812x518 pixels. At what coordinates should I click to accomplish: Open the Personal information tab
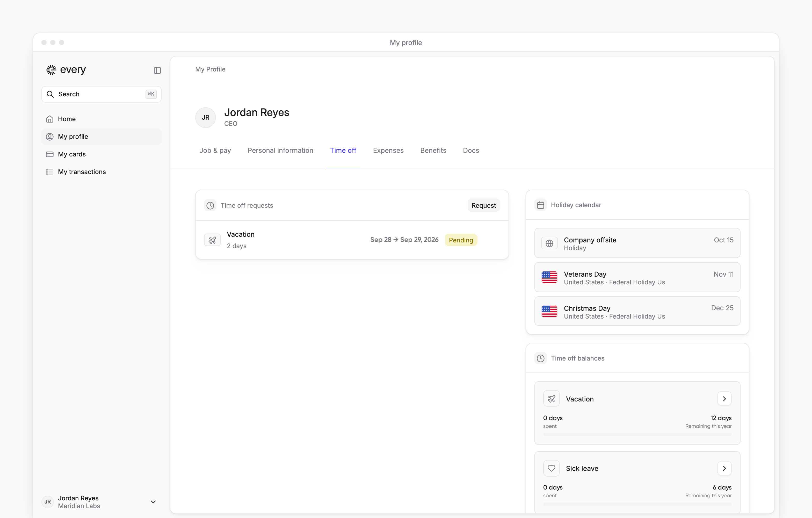280,150
